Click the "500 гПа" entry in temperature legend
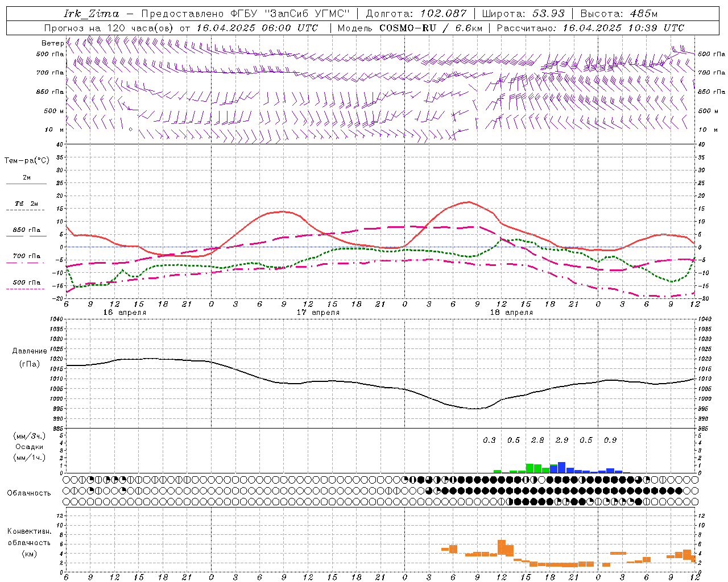Viewport: 728px width, 582px height. (x=26, y=282)
